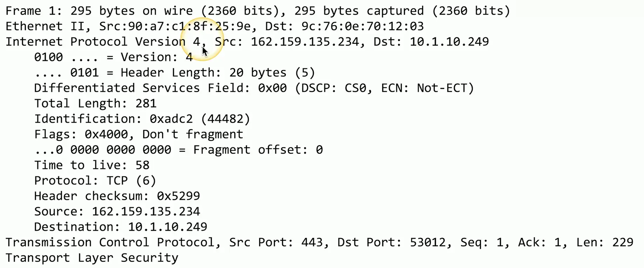This screenshot has width=644, height=268.
Task: Click the Source: 162.159.135.234 field
Action: click(x=117, y=212)
